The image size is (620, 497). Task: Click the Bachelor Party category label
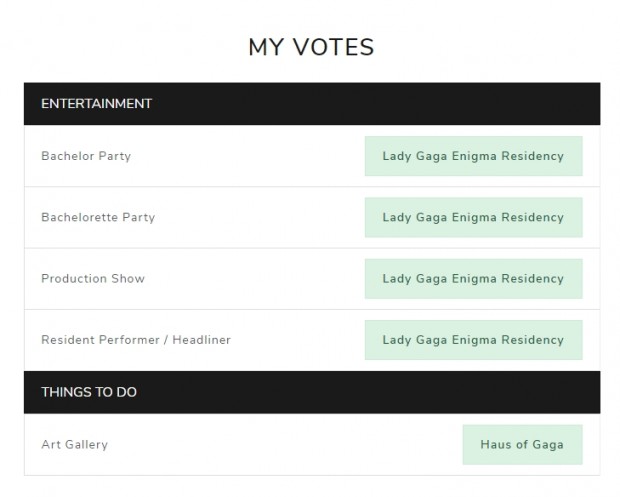[86, 156]
